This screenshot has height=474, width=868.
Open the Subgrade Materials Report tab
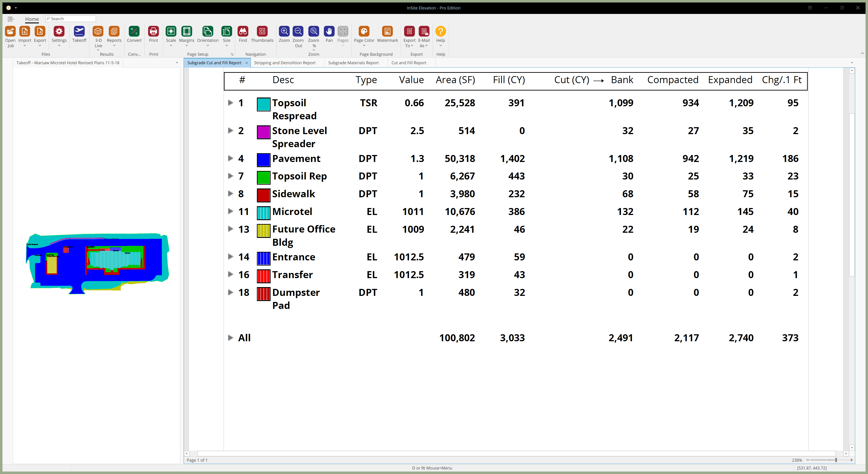click(x=353, y=63)
